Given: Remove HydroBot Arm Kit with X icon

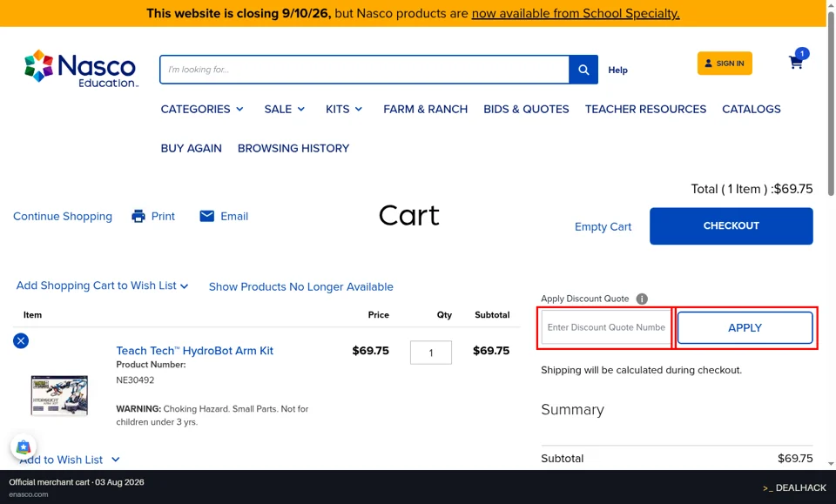Looking at the screenshot, I should point(21,341).
